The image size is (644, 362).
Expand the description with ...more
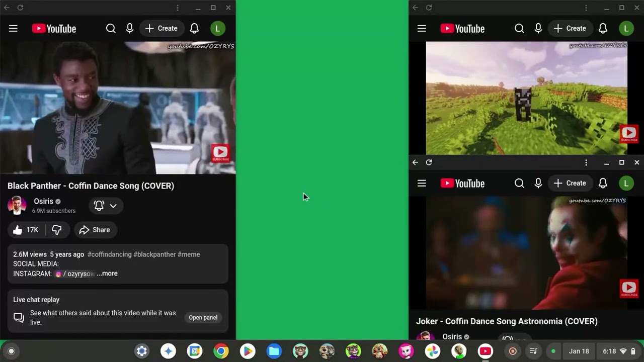(107, 274)
